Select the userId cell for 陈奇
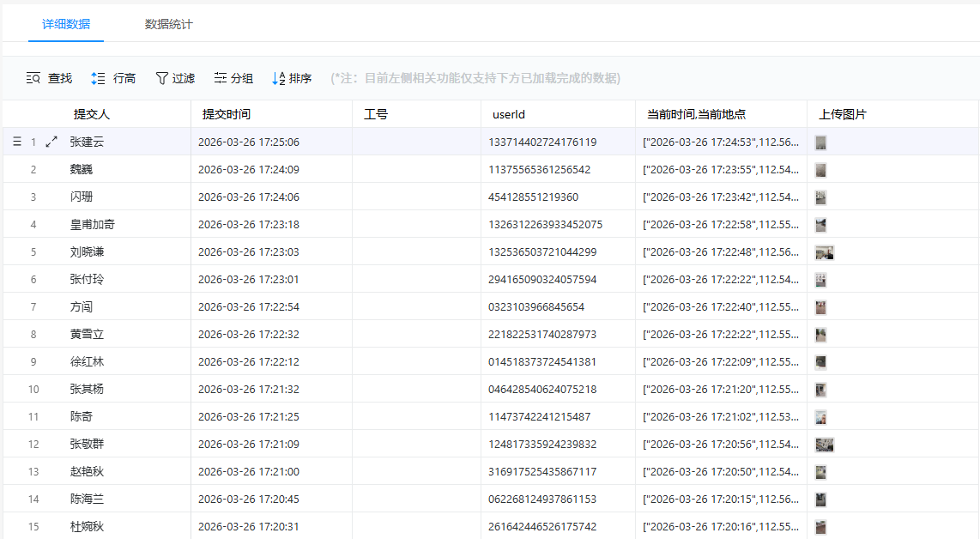 539,417
